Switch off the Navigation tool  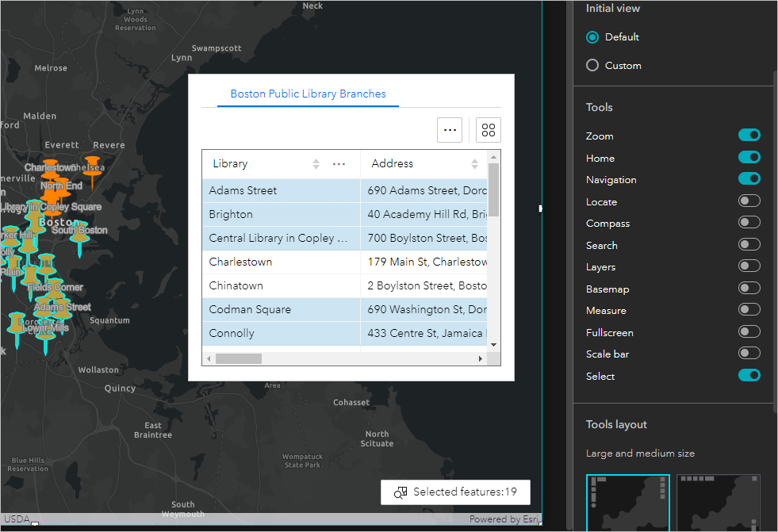click(x=749, y=178)
